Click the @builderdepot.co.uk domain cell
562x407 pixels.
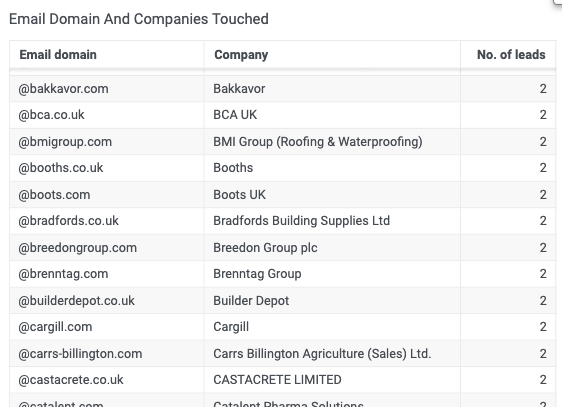coord(107,301)
